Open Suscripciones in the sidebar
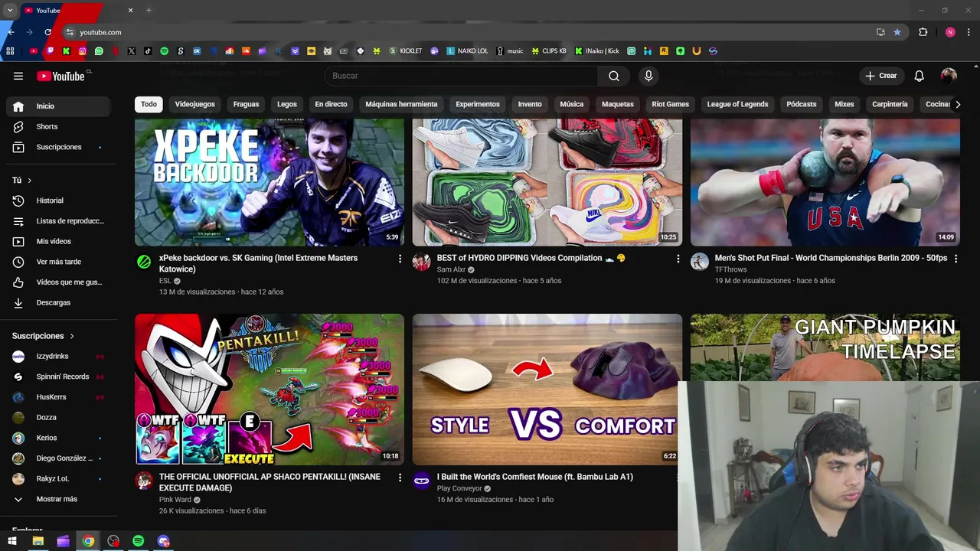This screenshot has width=980, height=551. point(57,147)
